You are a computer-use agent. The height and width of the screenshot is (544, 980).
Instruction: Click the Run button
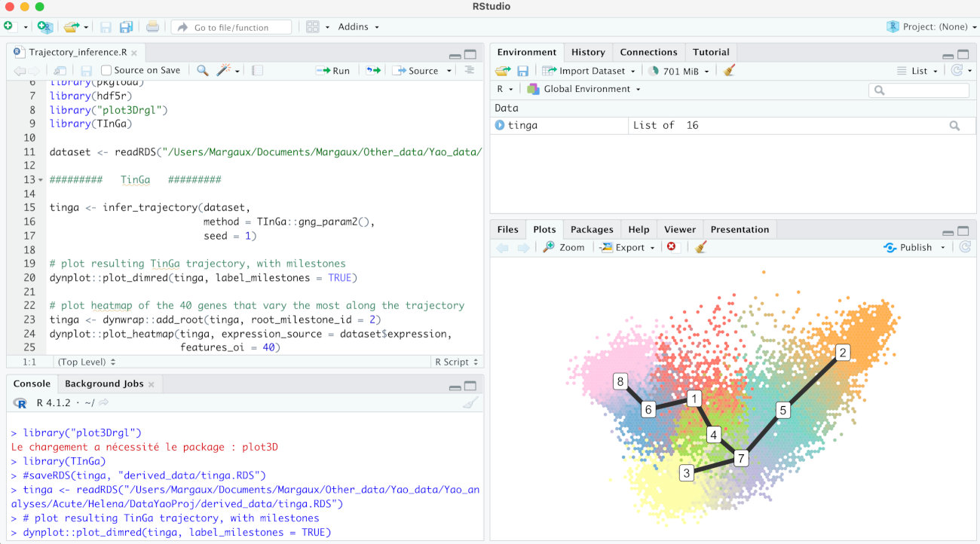point(333,70)
